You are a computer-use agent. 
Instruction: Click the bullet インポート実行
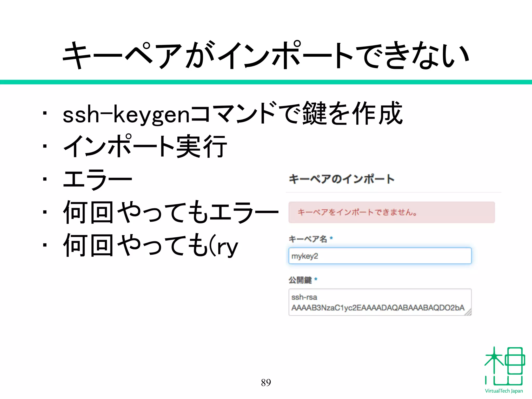click(x=145, y=146)
